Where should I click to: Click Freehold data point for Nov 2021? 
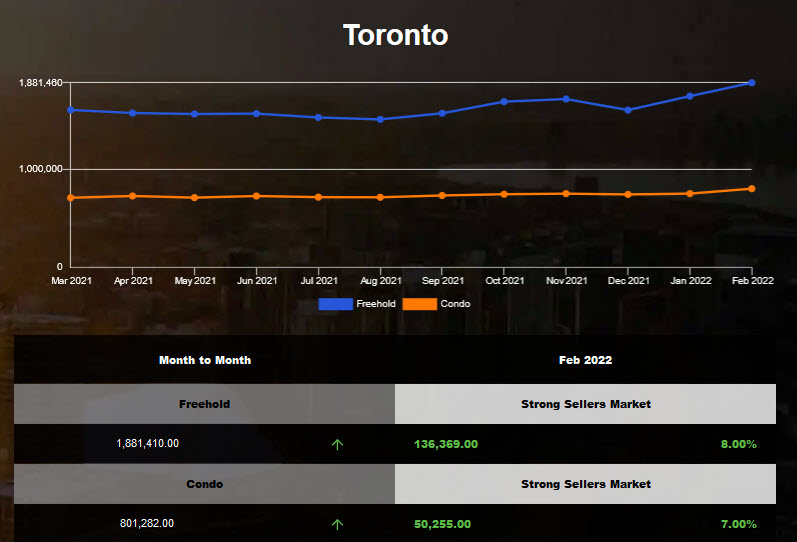pyautogui.click(x=566, y=99)
